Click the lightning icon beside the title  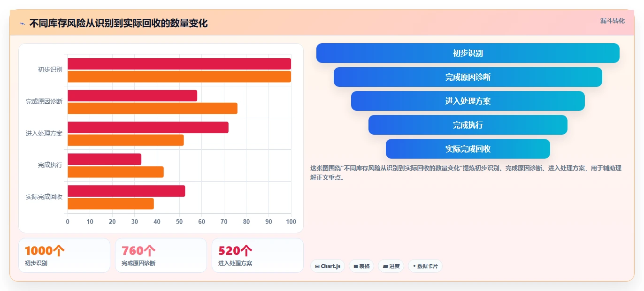click(x=22, y=23)
